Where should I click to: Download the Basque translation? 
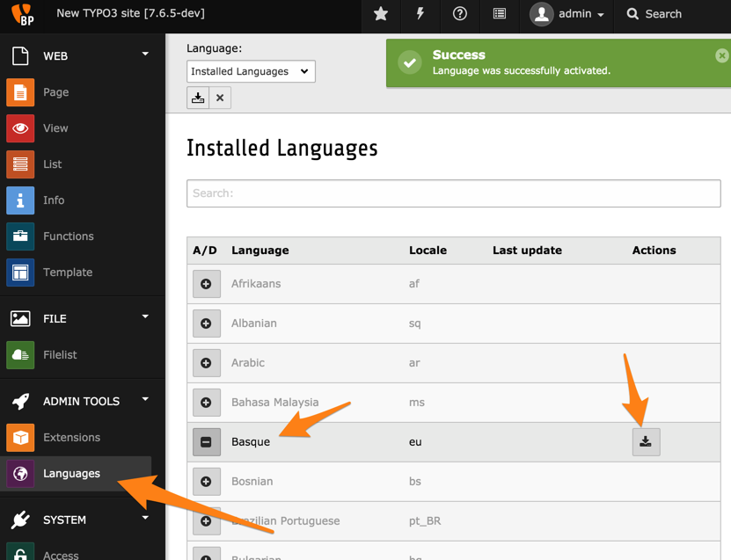pos(647,441)
